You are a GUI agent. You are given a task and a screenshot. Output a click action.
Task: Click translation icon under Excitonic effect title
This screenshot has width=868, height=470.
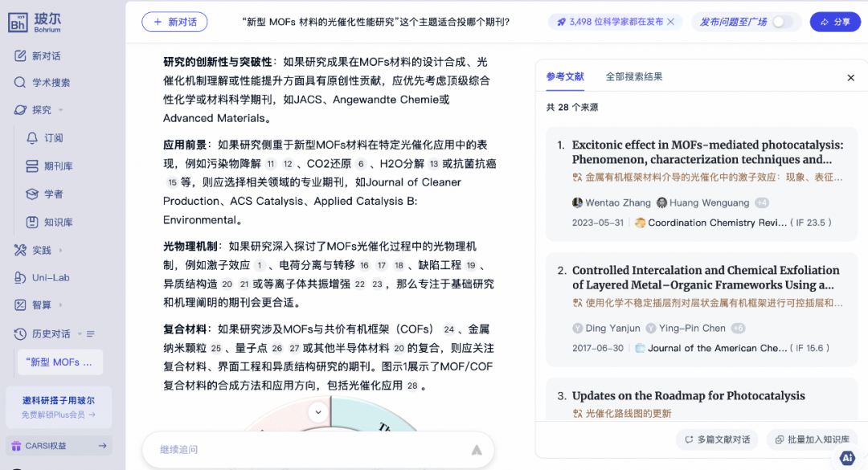click(577, 178)
